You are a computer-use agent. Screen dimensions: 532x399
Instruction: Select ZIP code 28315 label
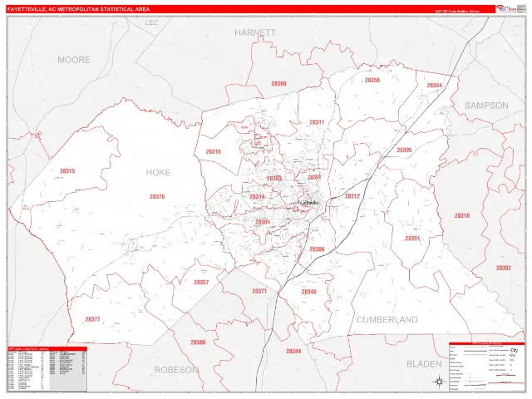[x=67, y=171]
